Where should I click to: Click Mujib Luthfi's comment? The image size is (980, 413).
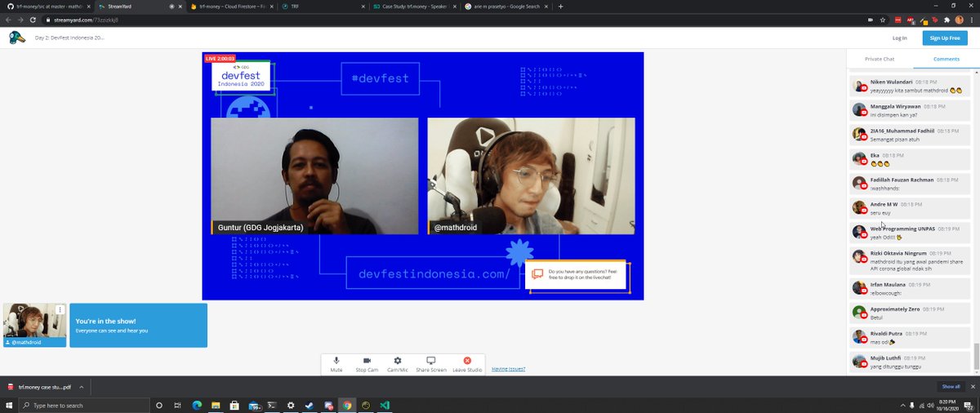[910, 362]
